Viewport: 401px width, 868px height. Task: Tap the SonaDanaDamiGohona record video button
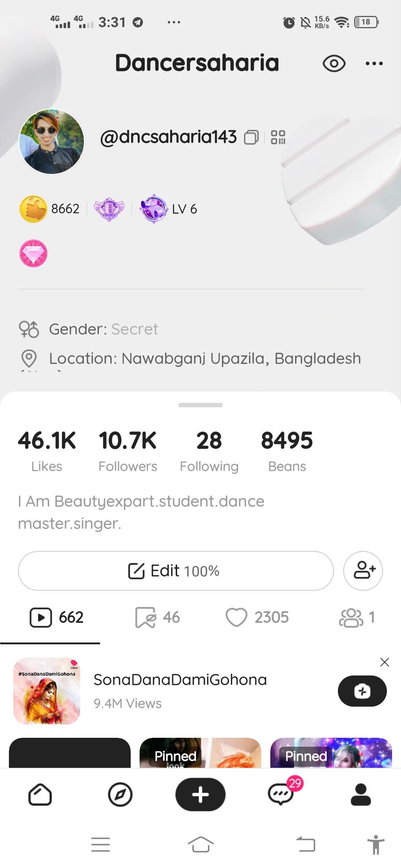[362, 691]
